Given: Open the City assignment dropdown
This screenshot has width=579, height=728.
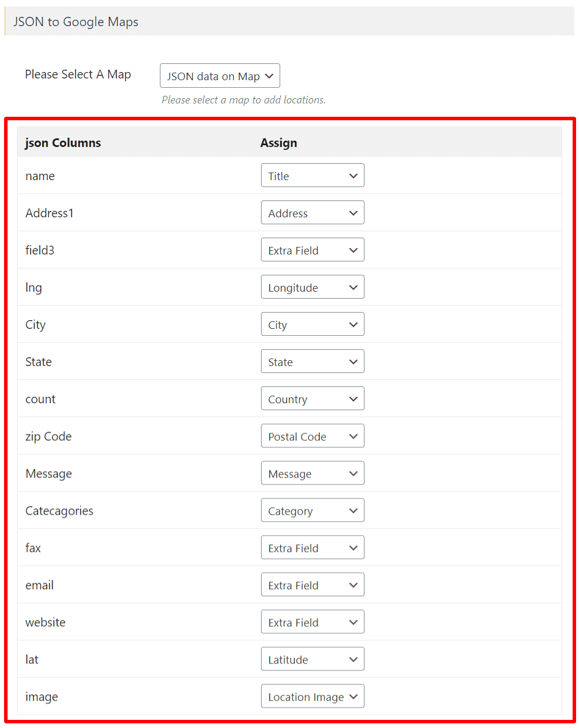Looking at the screenshot, I should (312, 324).
